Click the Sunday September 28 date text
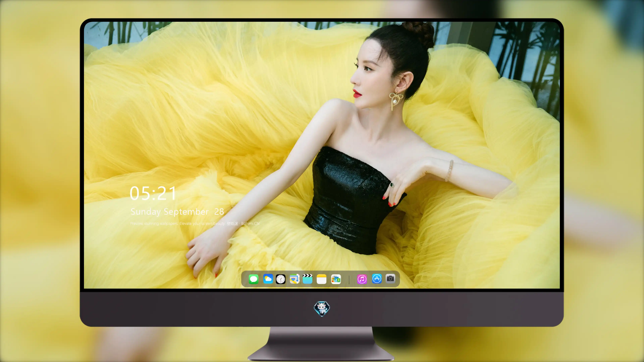644x362 pixels. pyautogui.click(x=177, y=212)
